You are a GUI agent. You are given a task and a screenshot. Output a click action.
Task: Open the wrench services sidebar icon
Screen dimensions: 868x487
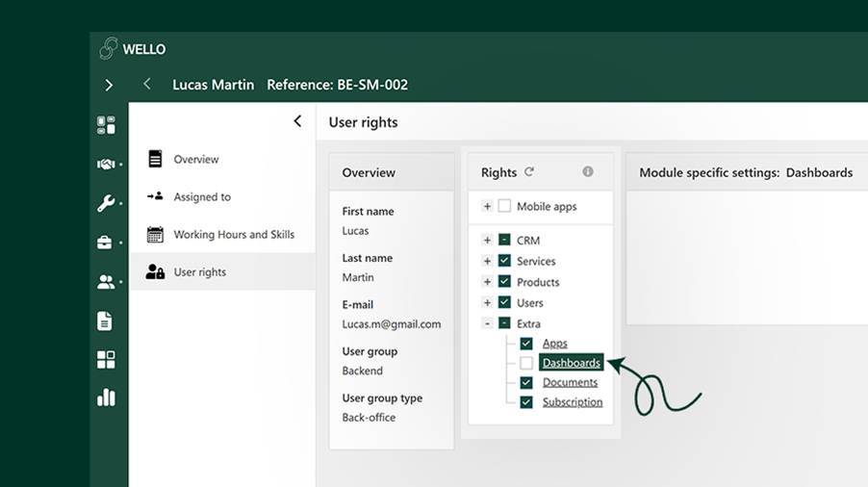click(x=106, y=203)
